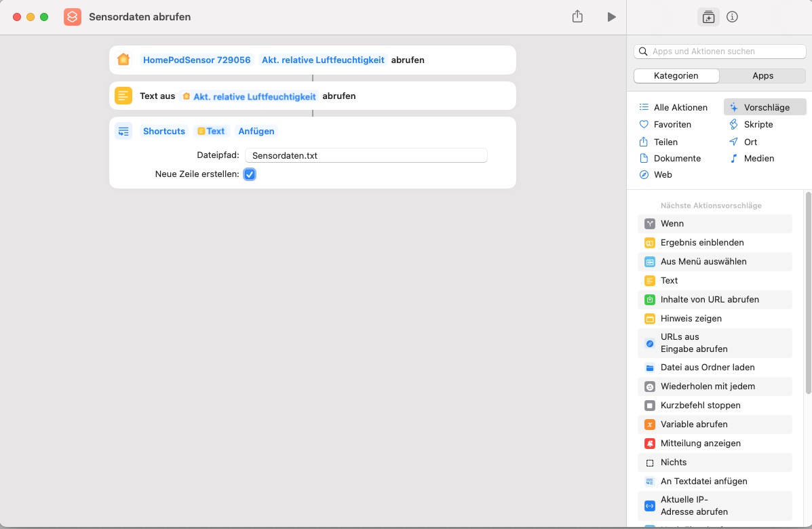
Task: Click the URLs aus Eingabe abrufen icon
Action: [x=649, y=343]
